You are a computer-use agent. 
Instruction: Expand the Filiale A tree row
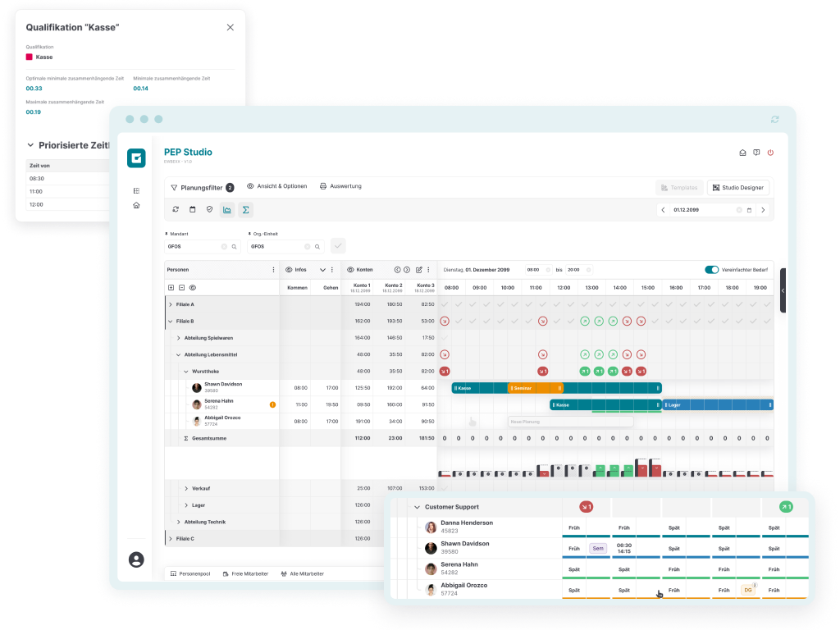click(171, 304)
